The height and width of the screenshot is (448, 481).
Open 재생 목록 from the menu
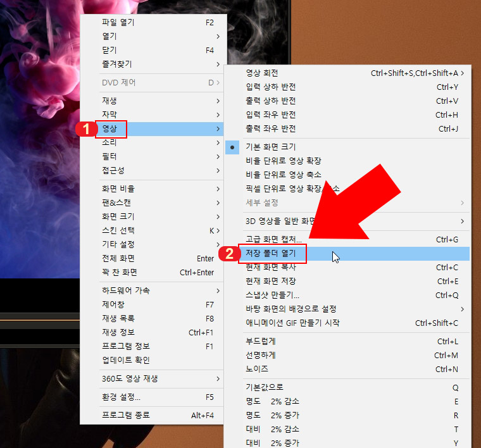153,318
